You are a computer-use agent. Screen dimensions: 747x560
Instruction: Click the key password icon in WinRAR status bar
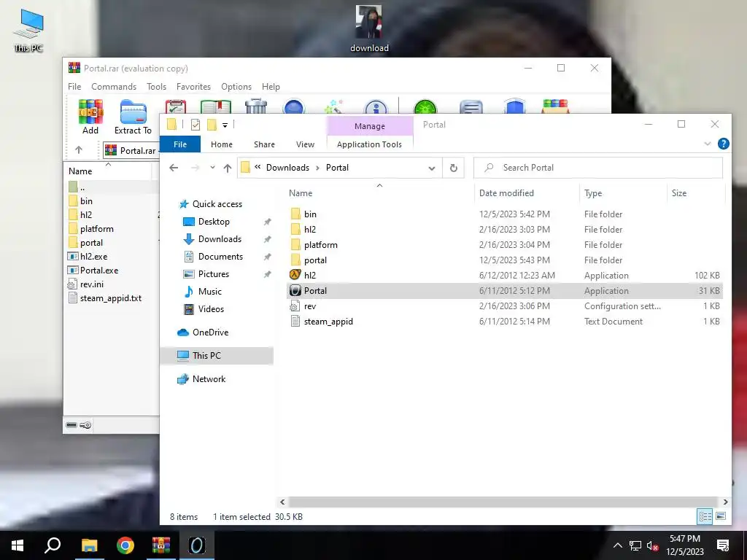(x=86, y=425)
